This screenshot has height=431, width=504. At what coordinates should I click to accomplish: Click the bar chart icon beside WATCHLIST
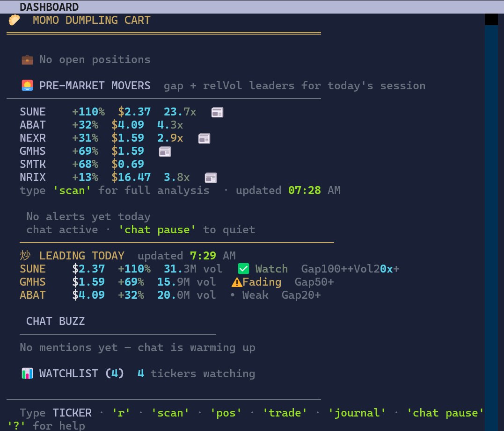[x=27, y=374]
